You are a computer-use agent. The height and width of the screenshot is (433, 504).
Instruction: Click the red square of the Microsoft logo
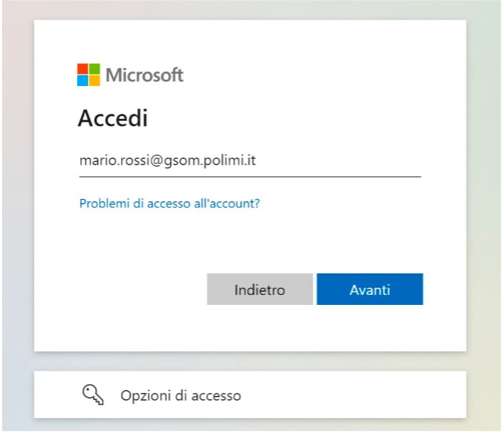click(83, 69)
